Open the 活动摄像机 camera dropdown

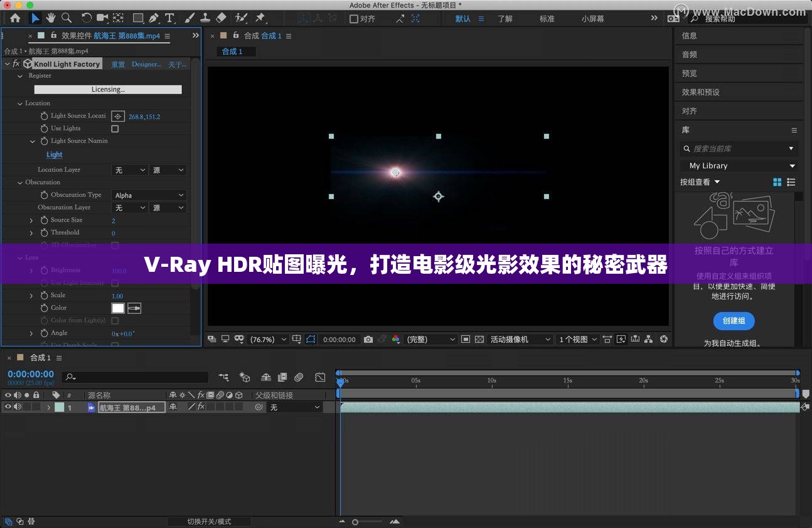coord(520,340)
